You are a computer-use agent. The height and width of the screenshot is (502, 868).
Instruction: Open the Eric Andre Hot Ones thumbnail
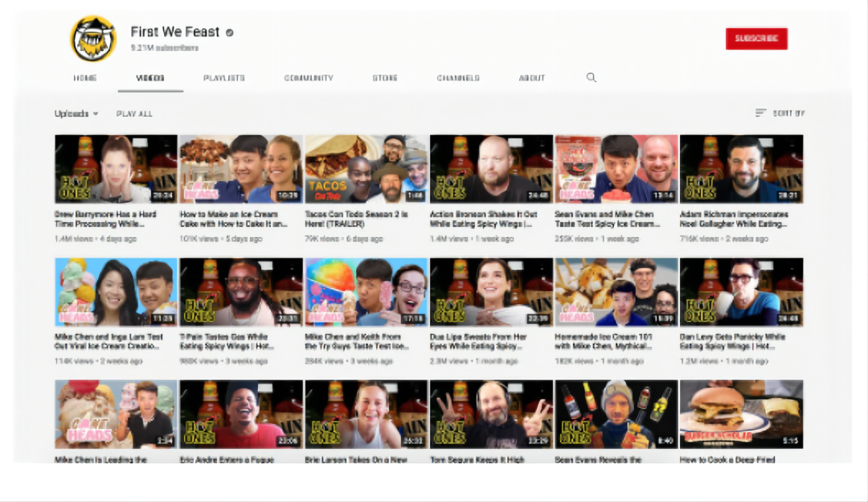(241, 414)
